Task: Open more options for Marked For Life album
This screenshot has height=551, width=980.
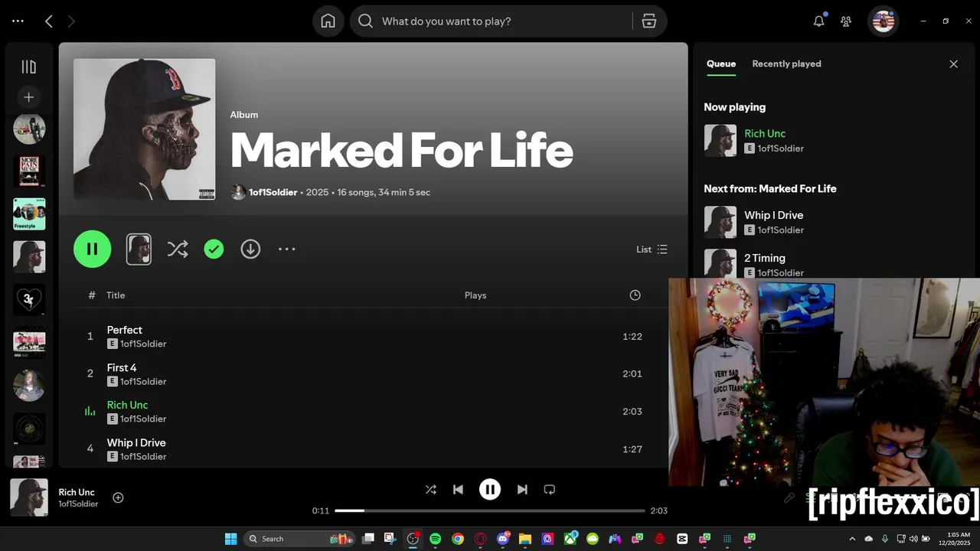Action: click(x=287, y=249)
